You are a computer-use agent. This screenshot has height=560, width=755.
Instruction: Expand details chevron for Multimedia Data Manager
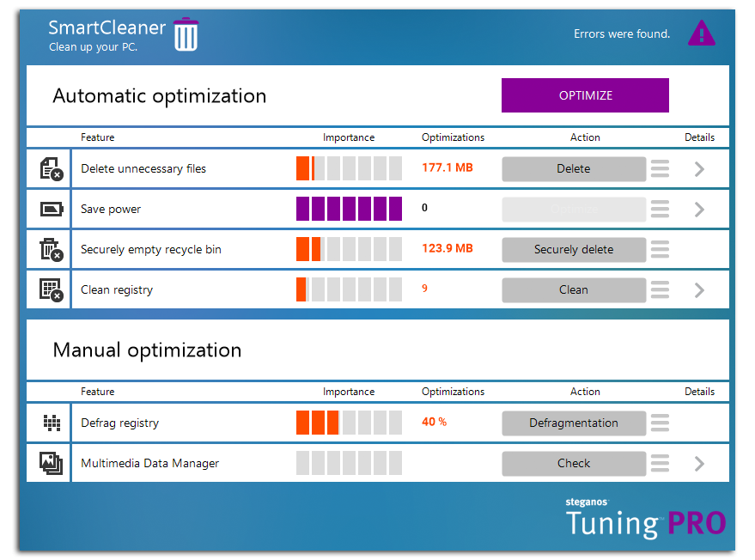700,464
